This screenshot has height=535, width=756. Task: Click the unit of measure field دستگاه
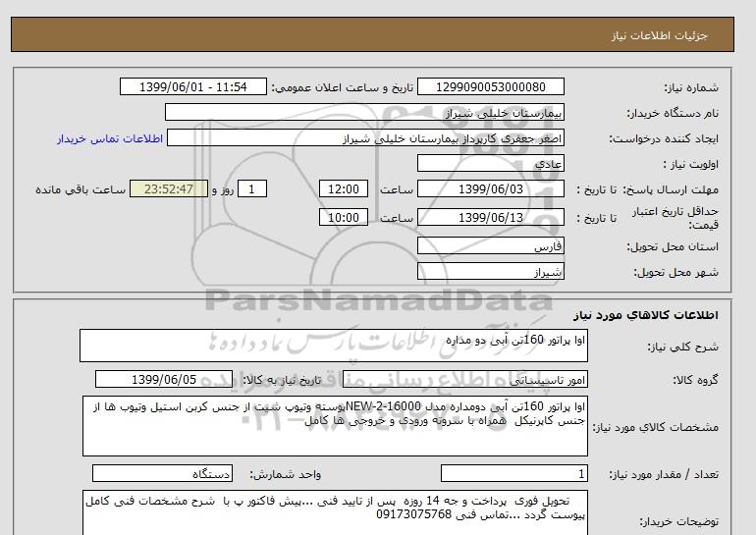[x=162, y=473]
